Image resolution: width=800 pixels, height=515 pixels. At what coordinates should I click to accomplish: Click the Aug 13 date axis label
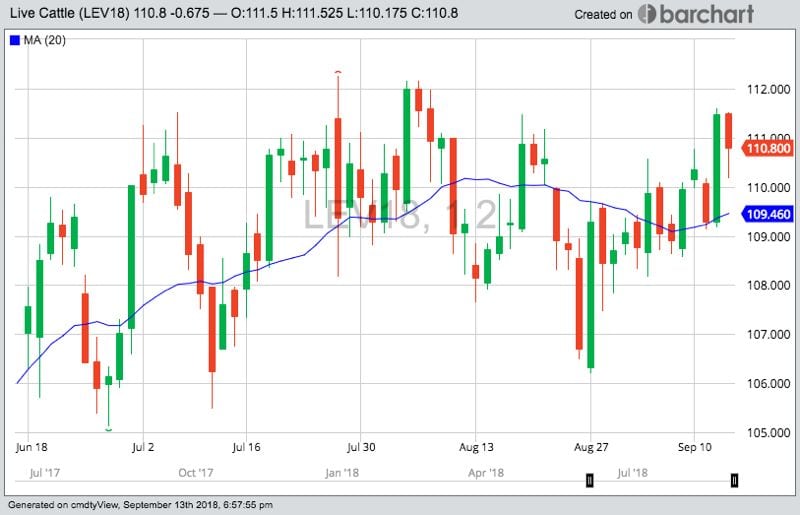click(x=476, y=447)
